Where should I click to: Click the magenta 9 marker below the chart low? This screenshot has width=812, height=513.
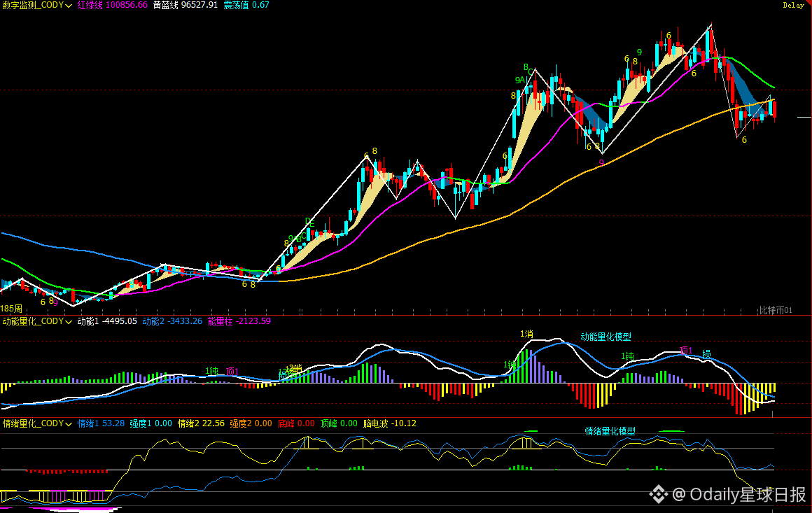point(601,163)
